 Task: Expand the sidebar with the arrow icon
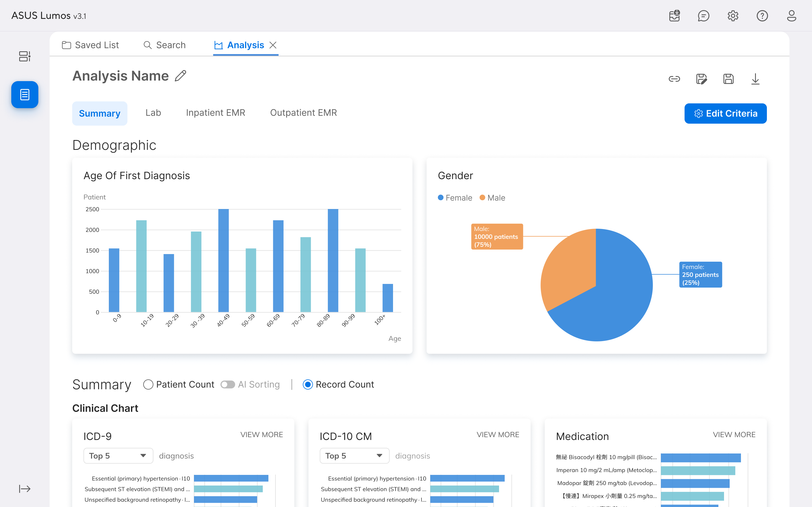tap(25, 489)
